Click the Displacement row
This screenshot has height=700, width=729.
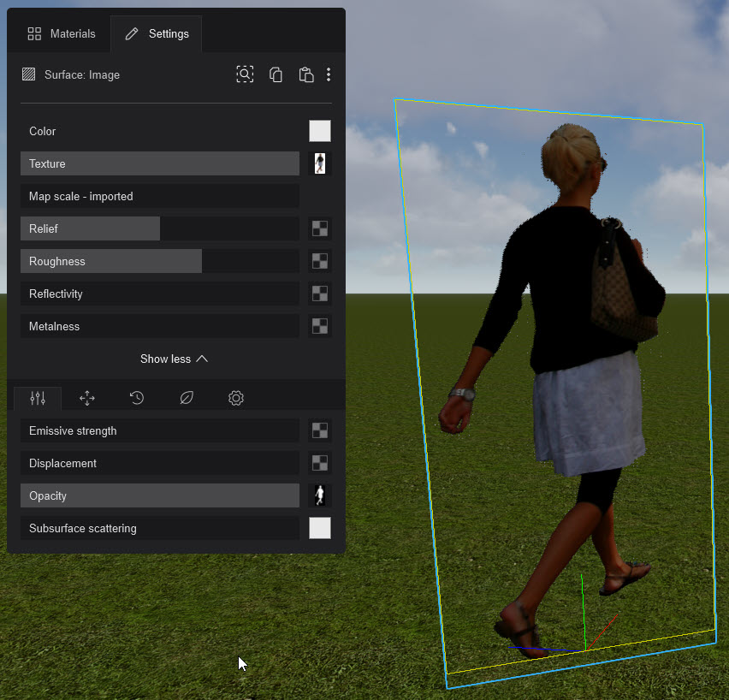(160, 463)
